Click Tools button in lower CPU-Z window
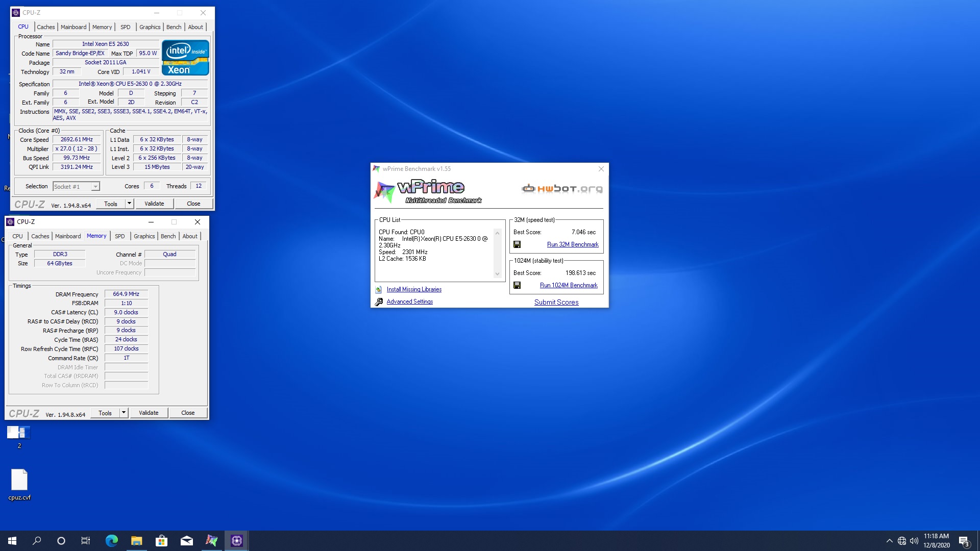The height and width of the screenshot is (551, 980). pos(105,413)
